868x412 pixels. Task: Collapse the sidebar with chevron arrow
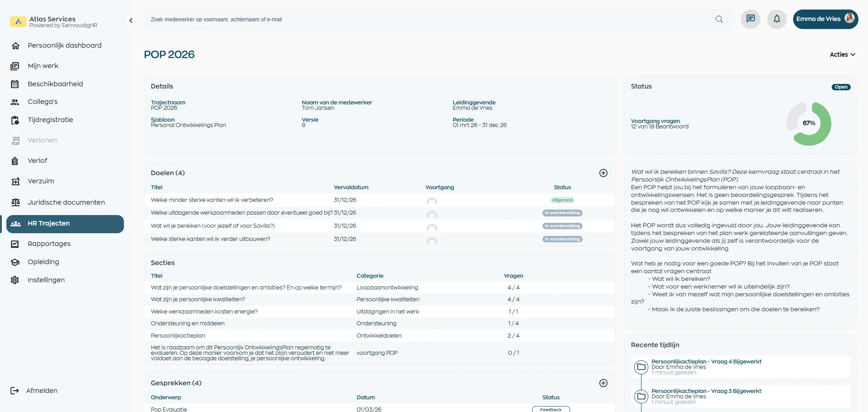point(131,20)
